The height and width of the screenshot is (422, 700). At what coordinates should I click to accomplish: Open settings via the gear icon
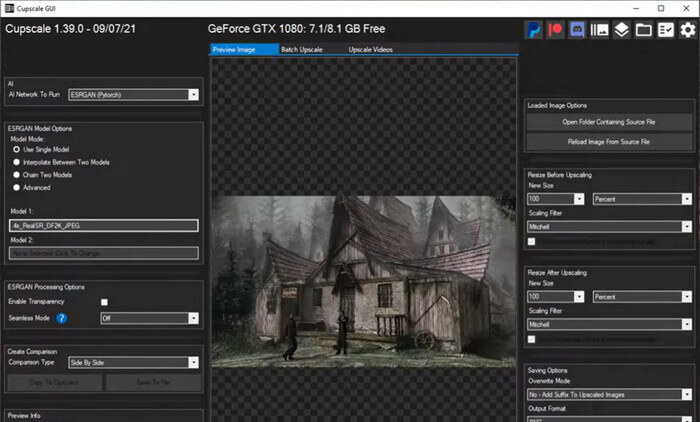[688, 30]
